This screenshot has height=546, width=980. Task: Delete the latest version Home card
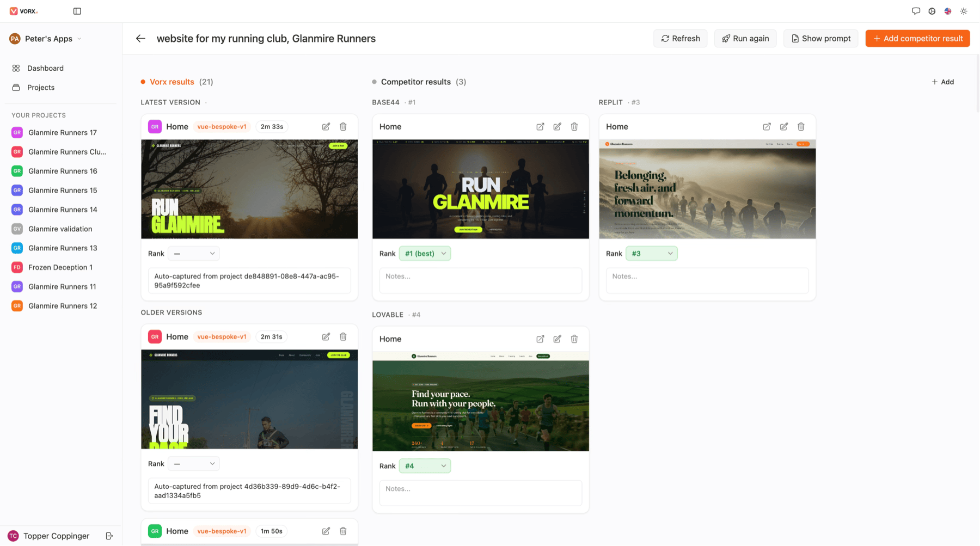coord(343,127)
